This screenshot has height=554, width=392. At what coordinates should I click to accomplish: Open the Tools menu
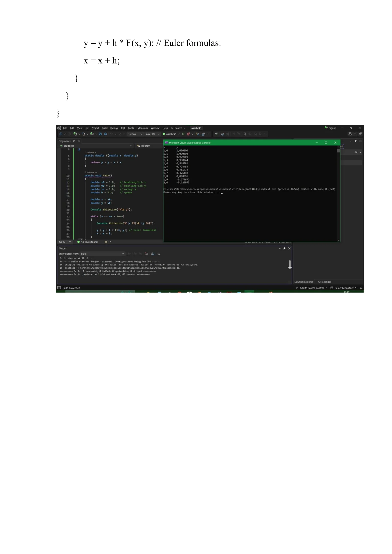pos(131,128)
